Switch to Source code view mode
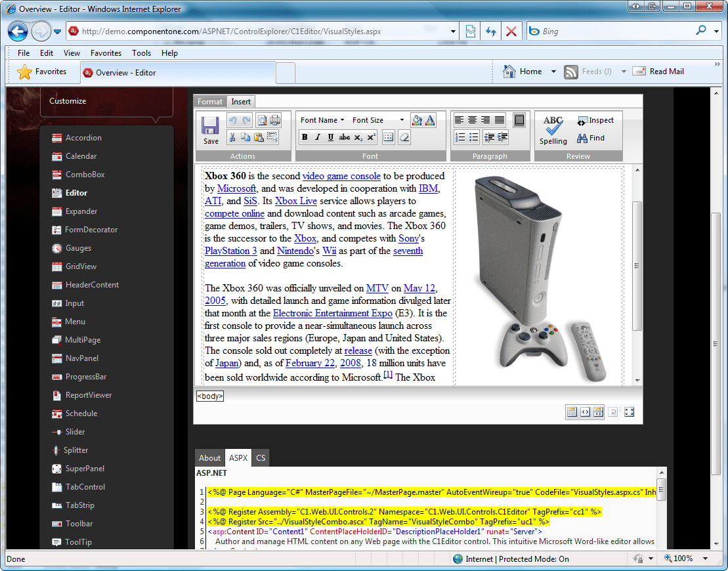The height and width of the screenshot is (571, 728). [x=585, y=412]
